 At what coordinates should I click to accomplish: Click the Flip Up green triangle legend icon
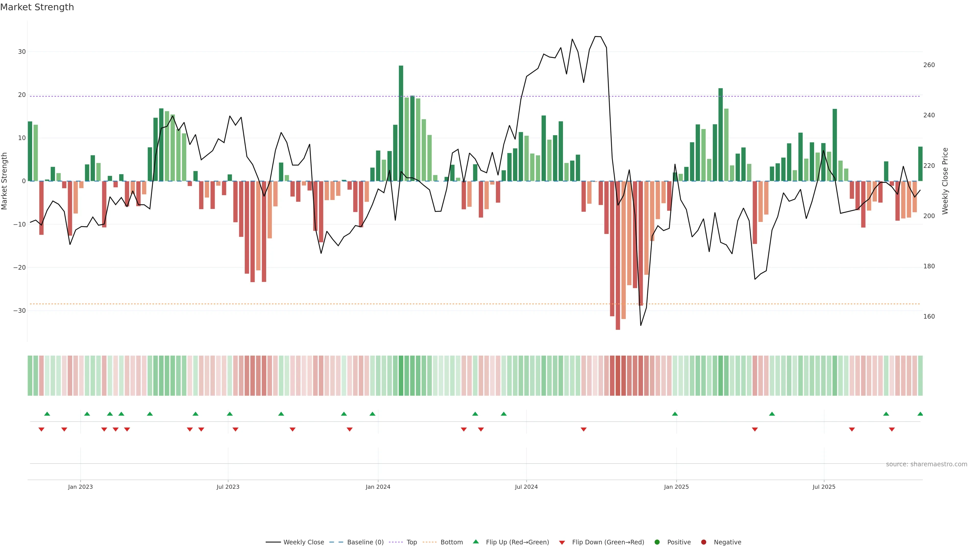click(x=475, y=542)
